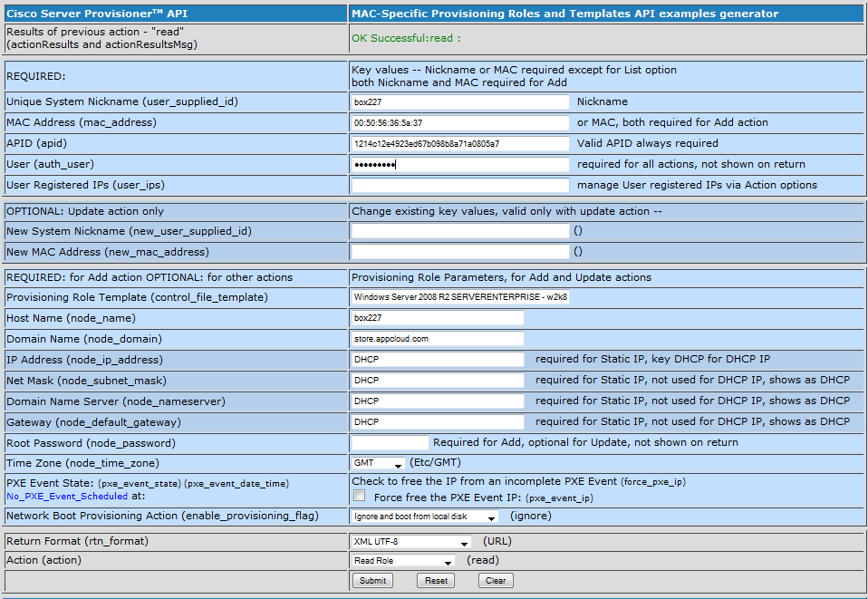This screenshot has height=599, width=868.
Task: Open the Action Read Role dropdown
Action: coord(403,561)
